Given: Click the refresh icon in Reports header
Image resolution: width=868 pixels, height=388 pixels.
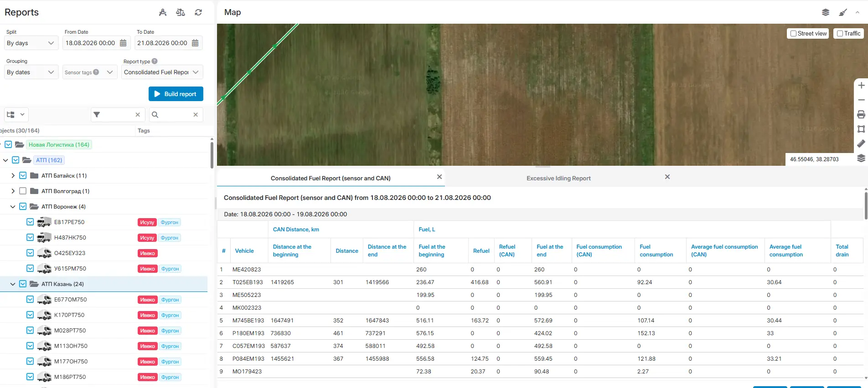Looking at the screenshot, I should (x=198, y=12).
